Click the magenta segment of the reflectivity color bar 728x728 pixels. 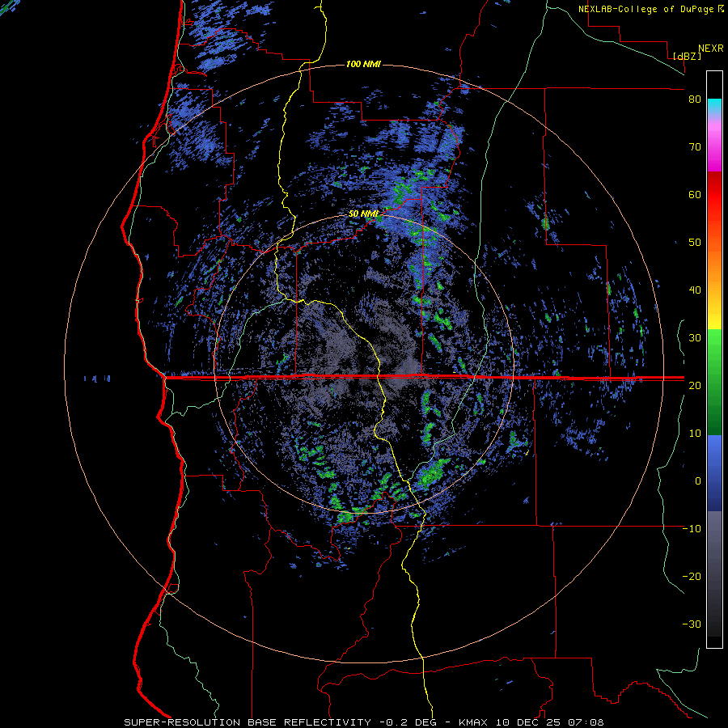pyautogui.click(x=714, y=146)
